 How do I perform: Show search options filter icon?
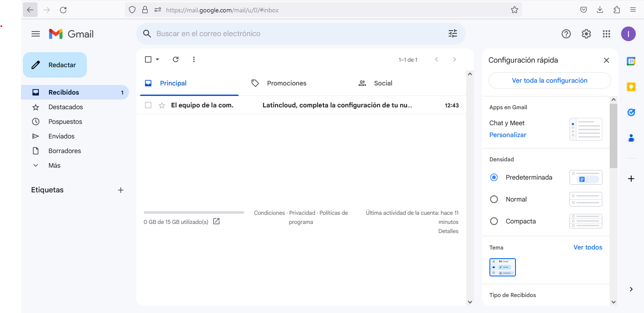point(453,34)
